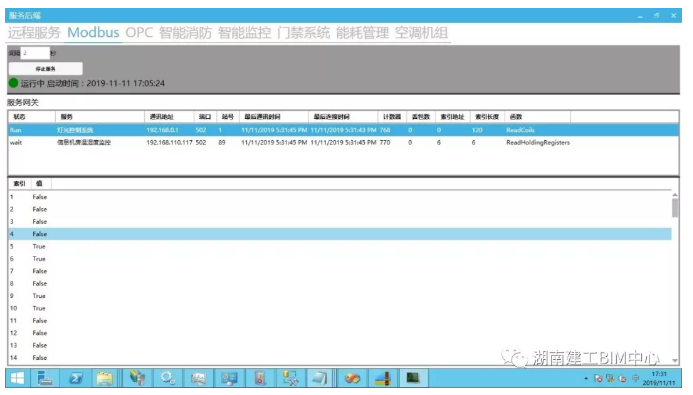693x395 pixels.
Task: Open the picture viewer taskbar icon
Action: (x=198, y=378)
